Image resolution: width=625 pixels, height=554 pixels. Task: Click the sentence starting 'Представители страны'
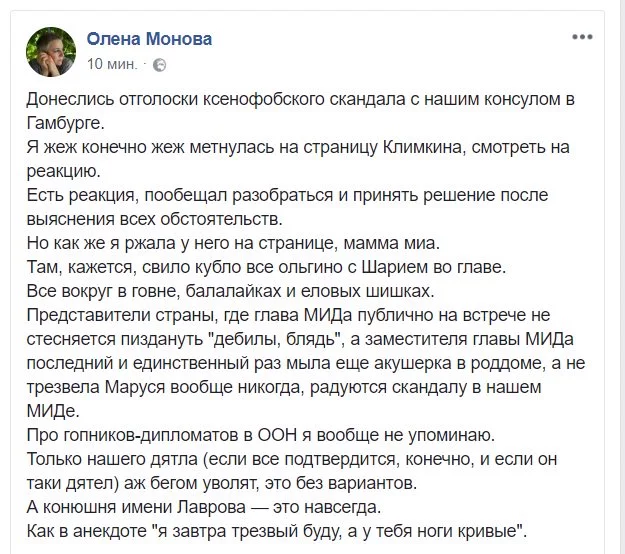[306, 363]
